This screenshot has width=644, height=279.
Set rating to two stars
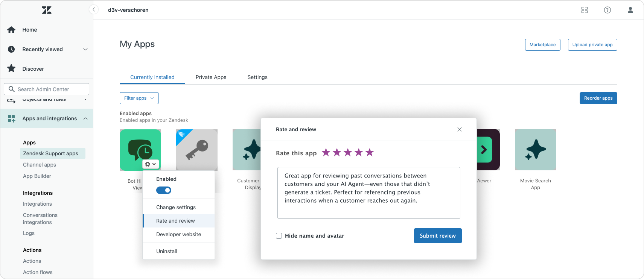point(337,152)
